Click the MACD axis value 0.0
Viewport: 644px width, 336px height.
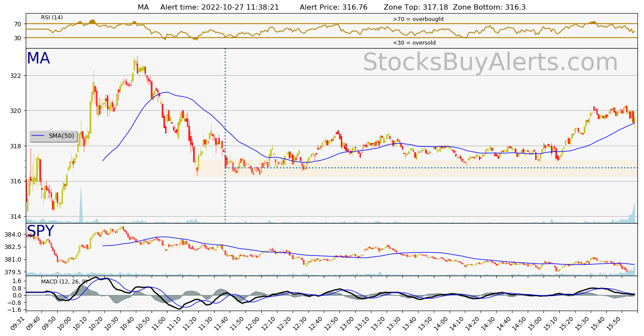pyautogui.click(x=17, y=295)
